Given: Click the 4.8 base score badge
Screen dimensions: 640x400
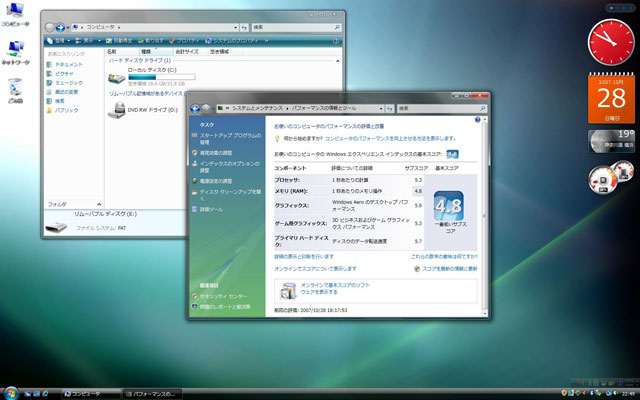Looking at the screenshot, I should coord(449,206).
